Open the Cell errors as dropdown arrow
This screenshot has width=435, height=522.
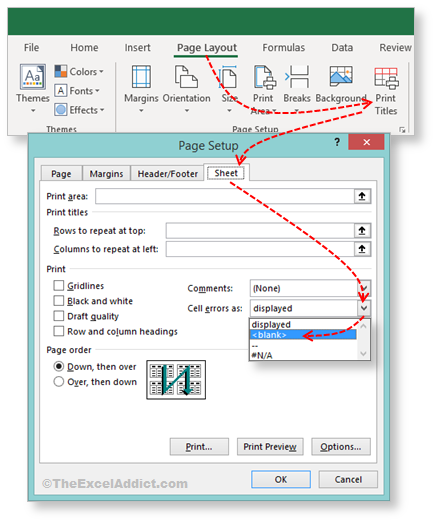tap(364, 308)
